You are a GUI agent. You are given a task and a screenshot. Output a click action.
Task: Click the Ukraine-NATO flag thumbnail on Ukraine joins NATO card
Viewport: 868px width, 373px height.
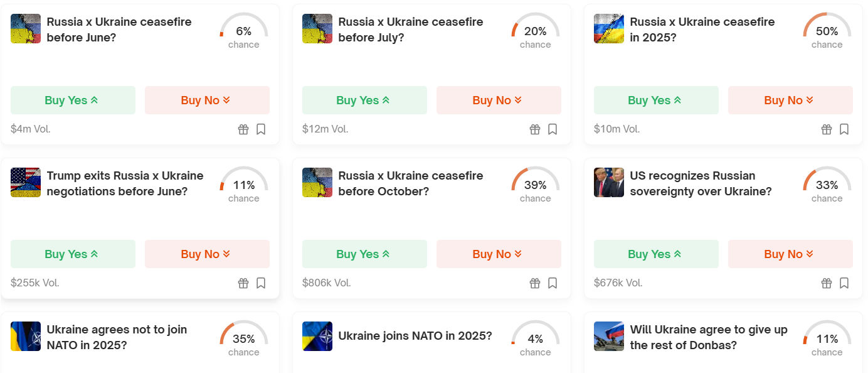tap(317, 336)
